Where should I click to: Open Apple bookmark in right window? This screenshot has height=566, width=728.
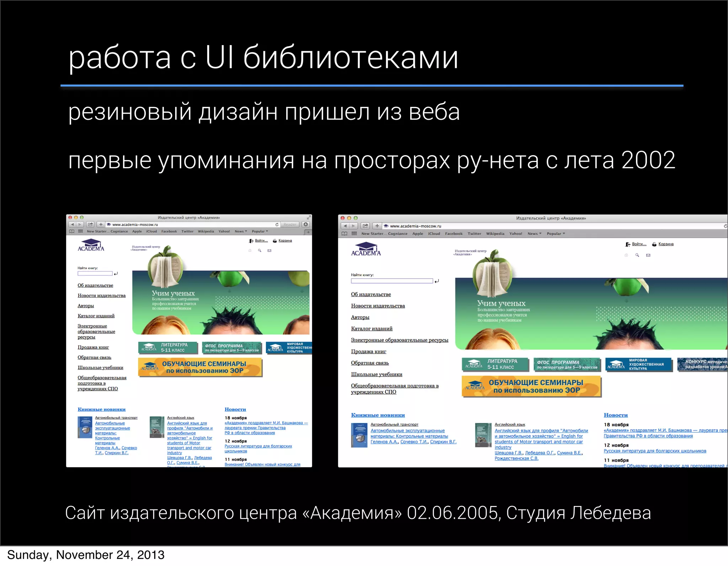(418, 234)
